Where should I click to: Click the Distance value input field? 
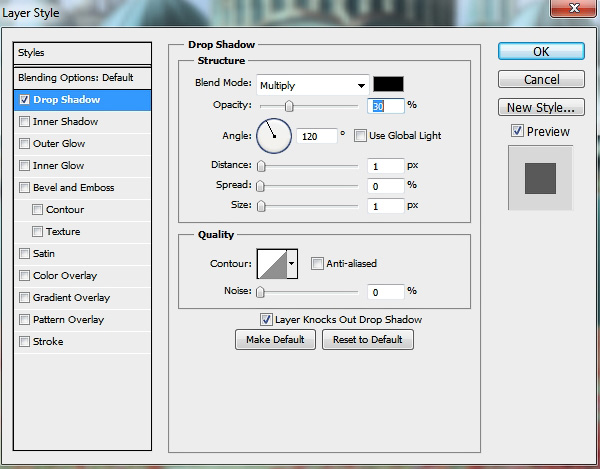coord(386,166)
